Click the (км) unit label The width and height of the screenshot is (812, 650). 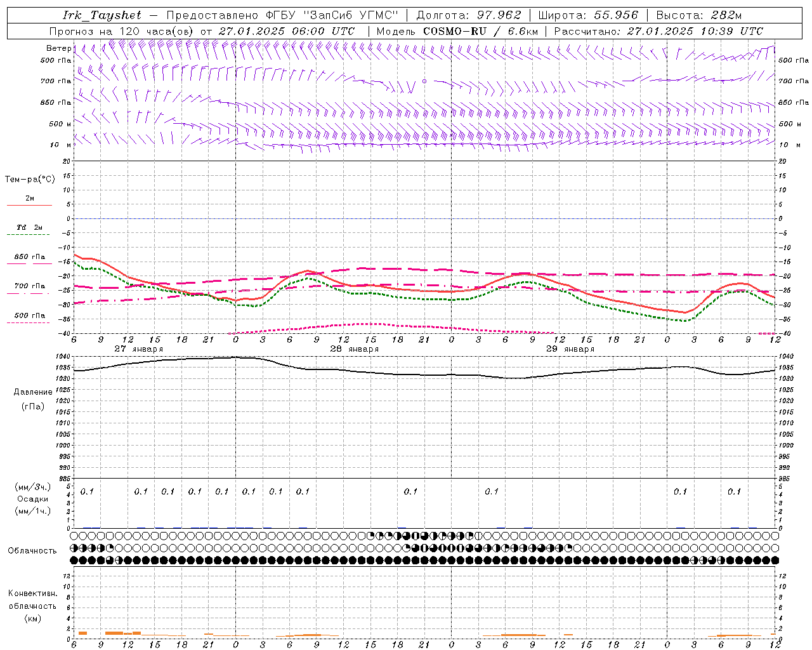32,618
